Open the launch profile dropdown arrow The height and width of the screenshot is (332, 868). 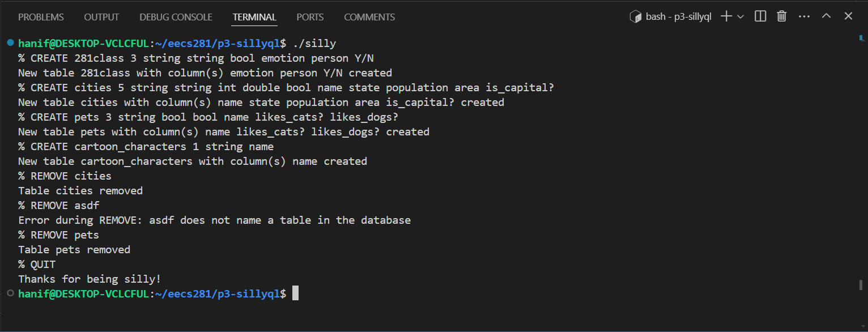point(741,16)
